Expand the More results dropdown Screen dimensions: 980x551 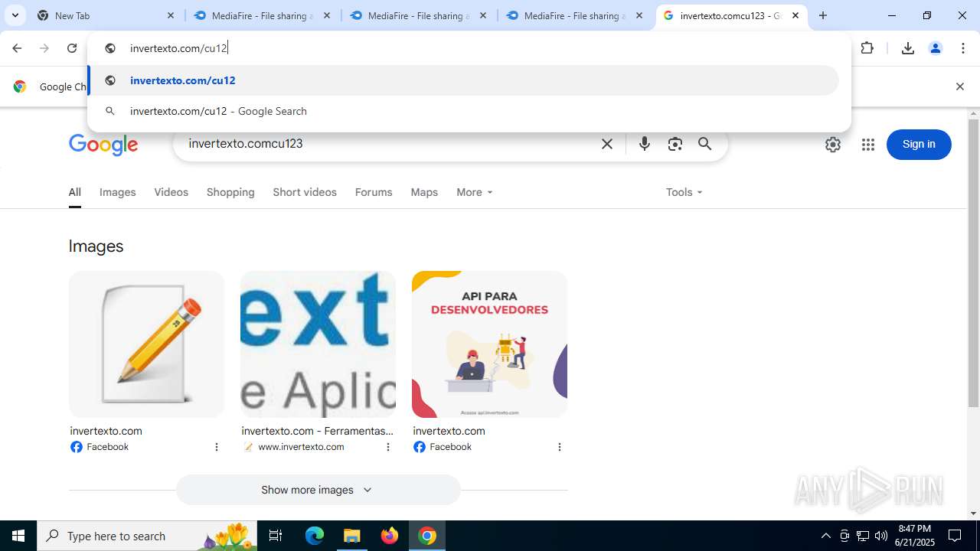coord(475,193)
